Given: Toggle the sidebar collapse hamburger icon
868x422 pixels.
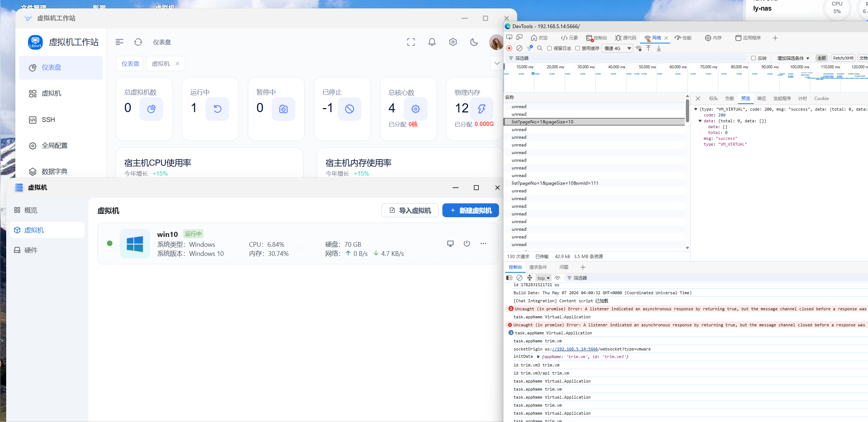Looking at the screenshot, I should pyautogui.click(x=119, y=42).
